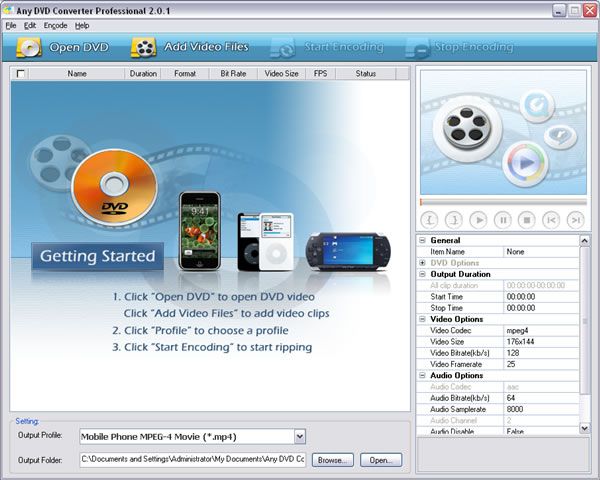Image resolution: width=600 pixels, height=480 pixels.
Task: Click the Video Size value 176x144
Action: [520, 342]
